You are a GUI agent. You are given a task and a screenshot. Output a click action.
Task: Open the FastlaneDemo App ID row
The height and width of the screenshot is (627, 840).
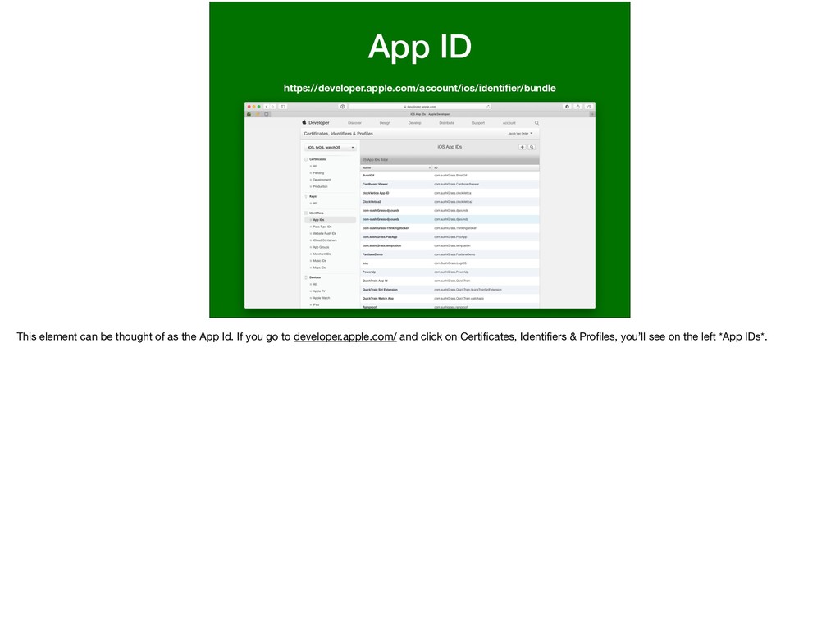(450, 254)
